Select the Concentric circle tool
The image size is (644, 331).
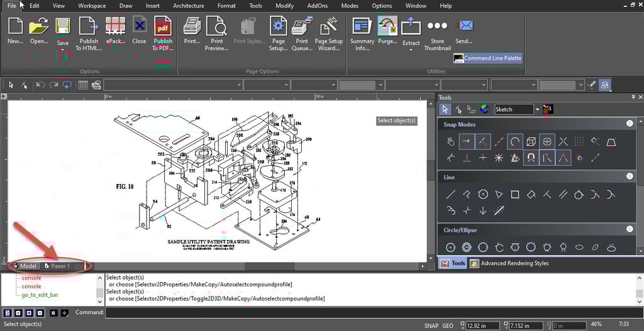click(467, 247)
